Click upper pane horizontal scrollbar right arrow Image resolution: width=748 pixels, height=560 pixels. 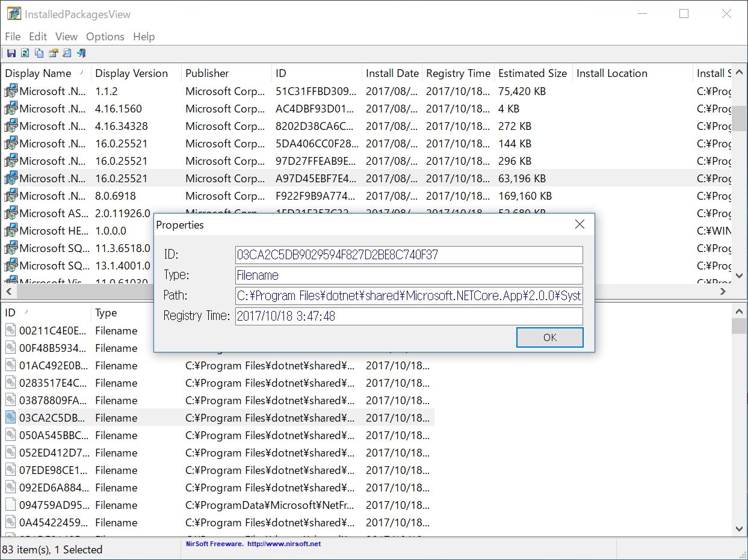[x=724, y=291]
